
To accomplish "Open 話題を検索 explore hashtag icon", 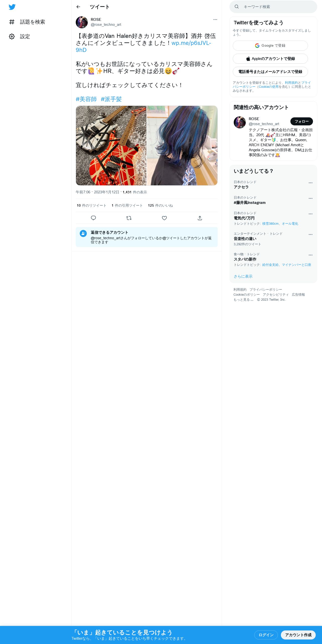I will [12, 22].
